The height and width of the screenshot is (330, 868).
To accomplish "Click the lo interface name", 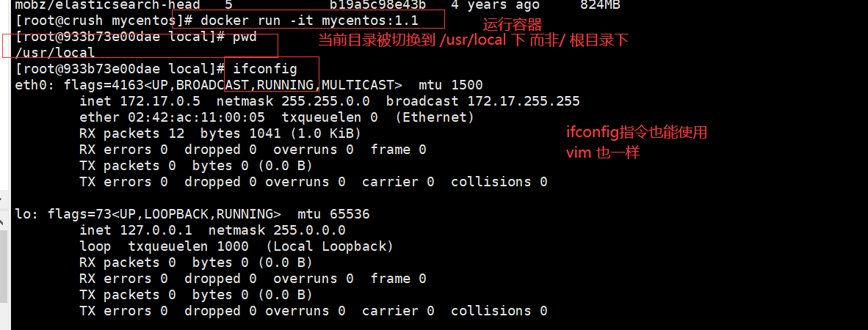I will [x=22, y=214].
